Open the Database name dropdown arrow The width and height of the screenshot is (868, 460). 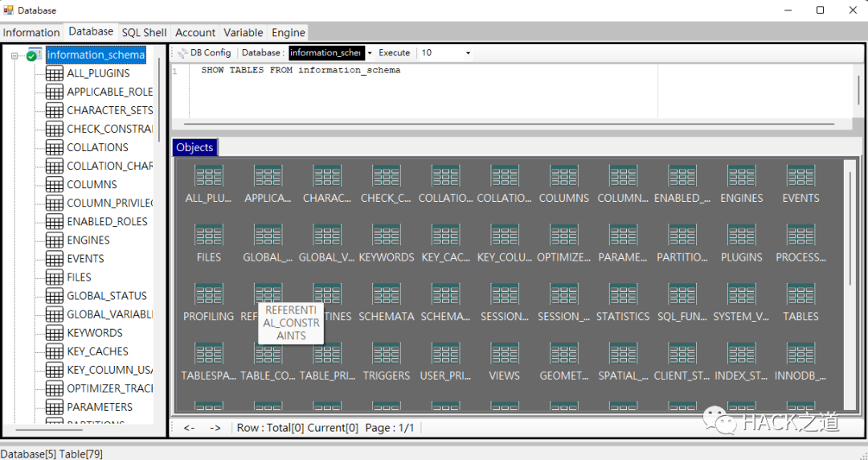pos(370,53)
